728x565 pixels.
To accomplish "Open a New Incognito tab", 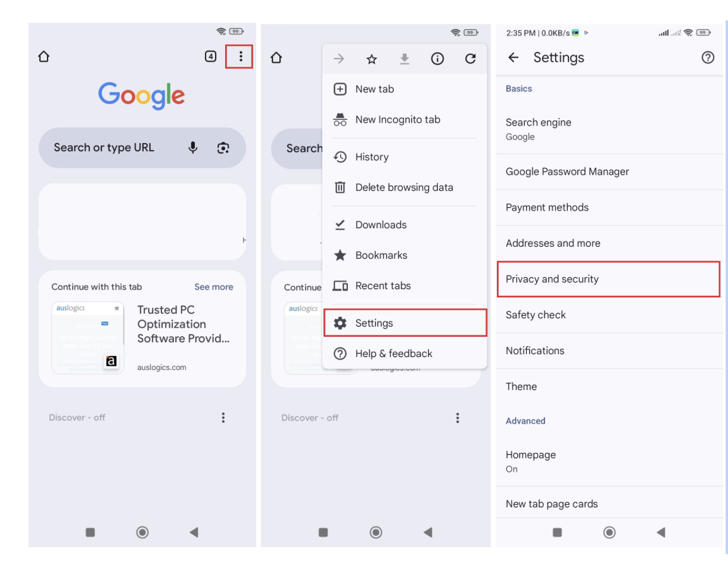I will pos(397,119).
